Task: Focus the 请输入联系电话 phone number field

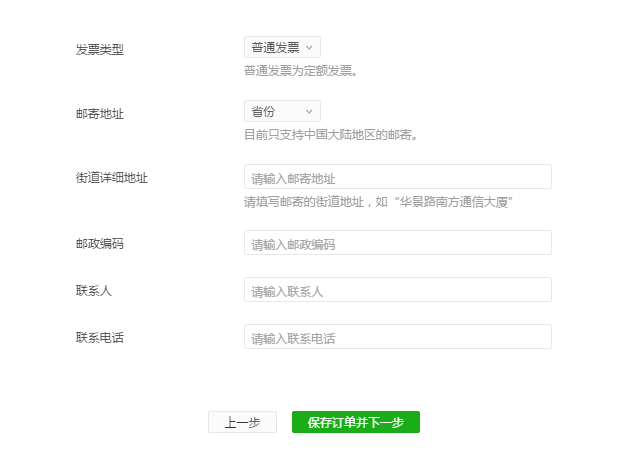Action: tap(398, 337)
